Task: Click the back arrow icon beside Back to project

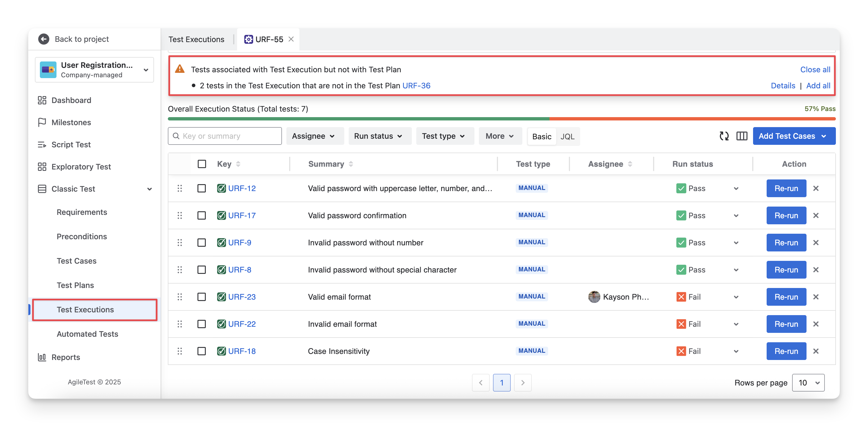Action: [43, 39]
